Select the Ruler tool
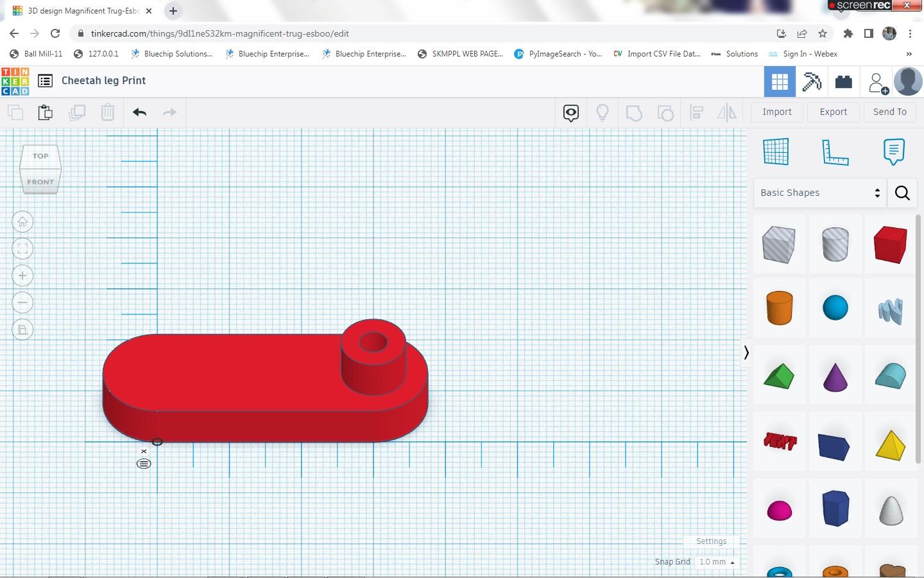The height and width of the screenshot is (578, 924). [x=835, y=152]
